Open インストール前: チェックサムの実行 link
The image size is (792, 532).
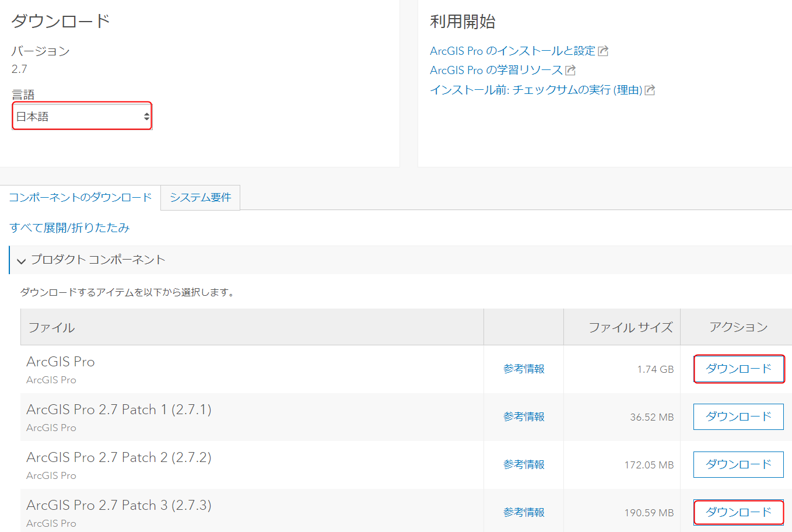[535, 90]
